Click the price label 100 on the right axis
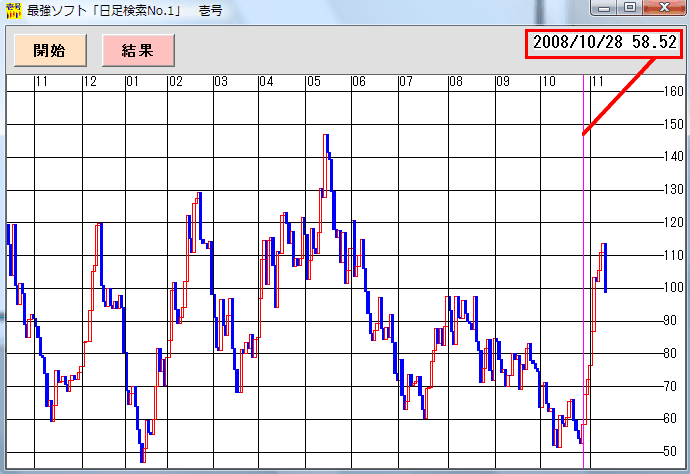 click(x=674, y=288)
